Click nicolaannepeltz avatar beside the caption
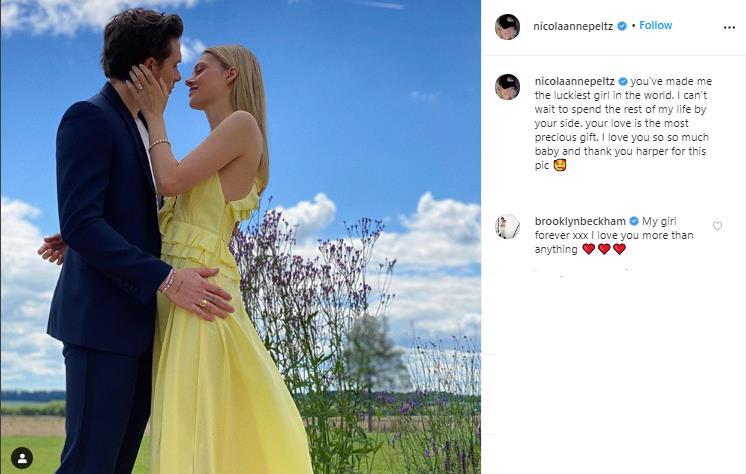746x474 pixels. click(x=507, y=87)
